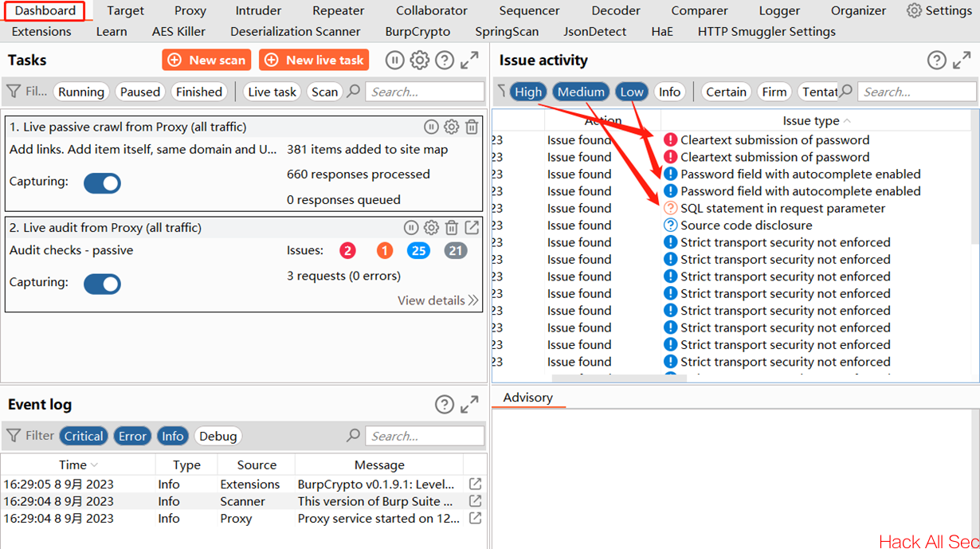This screenshot has width=980, height=549.
Task: Switch to the Proxy tab
Action: click(190, 10)
